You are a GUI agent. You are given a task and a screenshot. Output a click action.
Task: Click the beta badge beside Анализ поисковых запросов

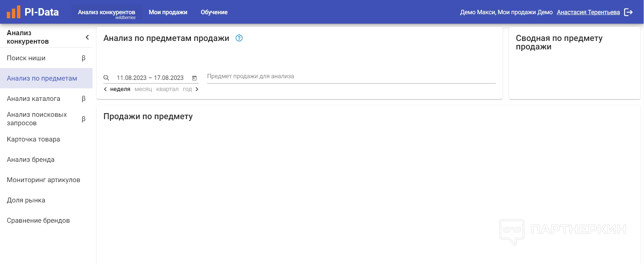83,119
